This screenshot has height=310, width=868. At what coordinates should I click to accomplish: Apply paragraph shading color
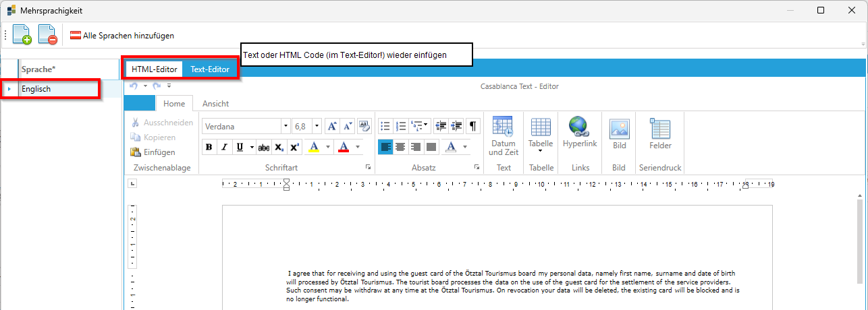coord(450,147)
